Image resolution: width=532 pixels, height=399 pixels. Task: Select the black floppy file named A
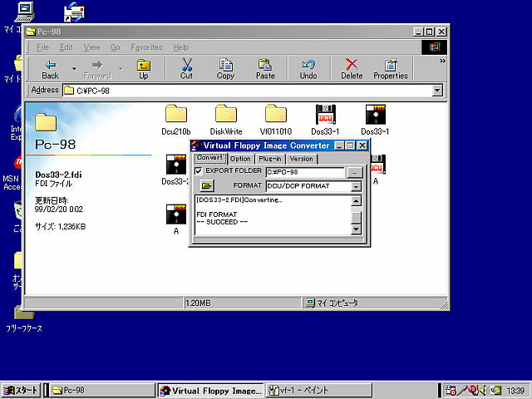pyautogui.click(x=175, y=219)
